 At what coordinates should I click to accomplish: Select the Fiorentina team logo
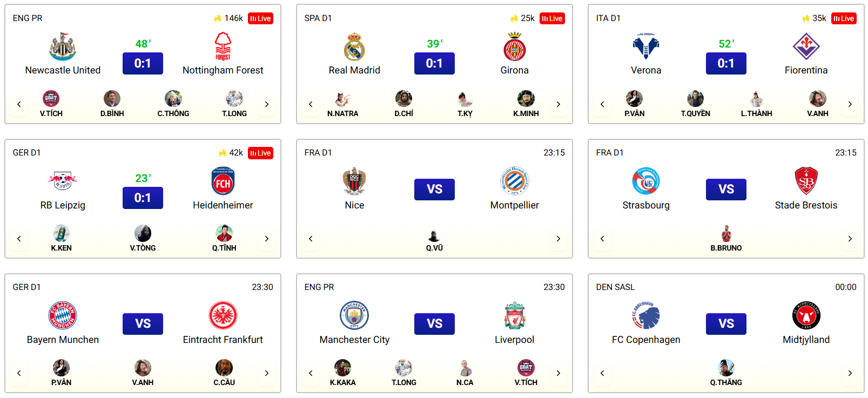(x=806, y=46)
